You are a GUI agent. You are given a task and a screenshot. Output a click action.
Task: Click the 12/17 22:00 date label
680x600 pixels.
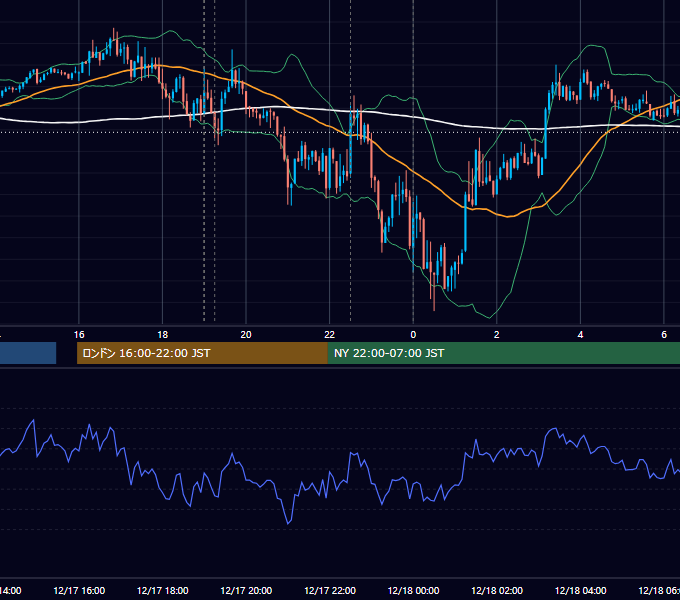pyautogui.click(x=330, y=590)
